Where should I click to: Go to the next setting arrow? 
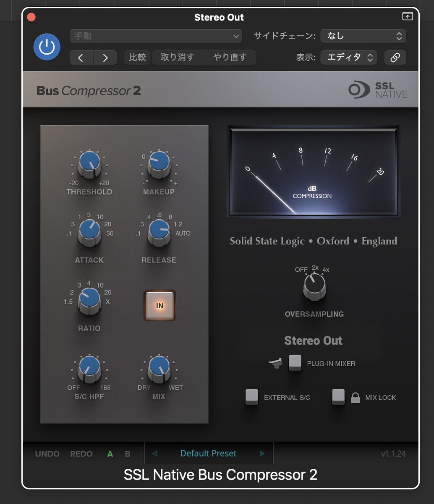tap(105, 58)
